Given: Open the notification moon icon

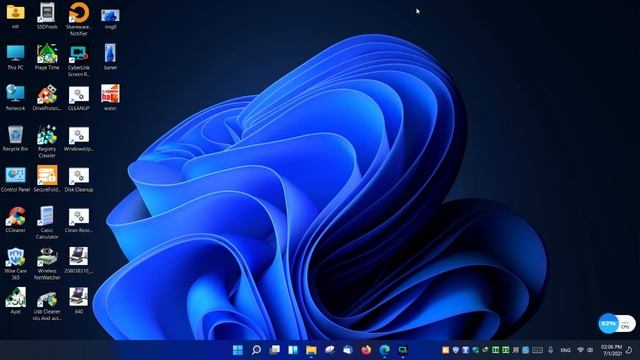Looking at the screenshot, I should point(629,350).
